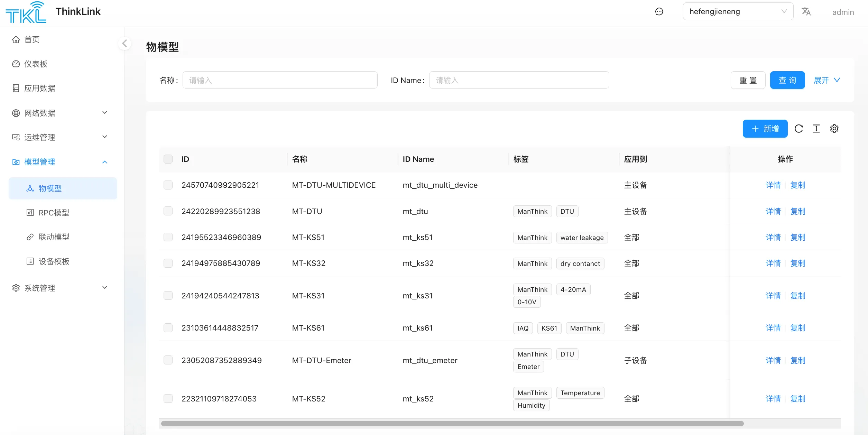
Task: Click the 新增 add button
Action: click(x=765, y=129)
